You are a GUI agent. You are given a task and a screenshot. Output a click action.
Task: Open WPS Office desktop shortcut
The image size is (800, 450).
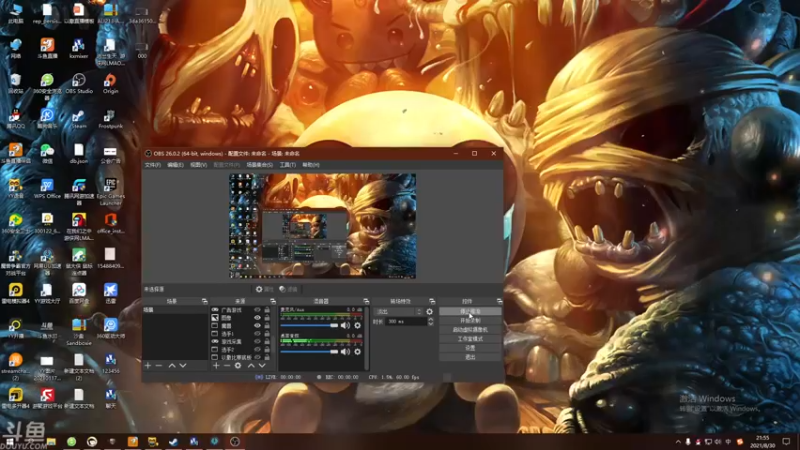47,189
